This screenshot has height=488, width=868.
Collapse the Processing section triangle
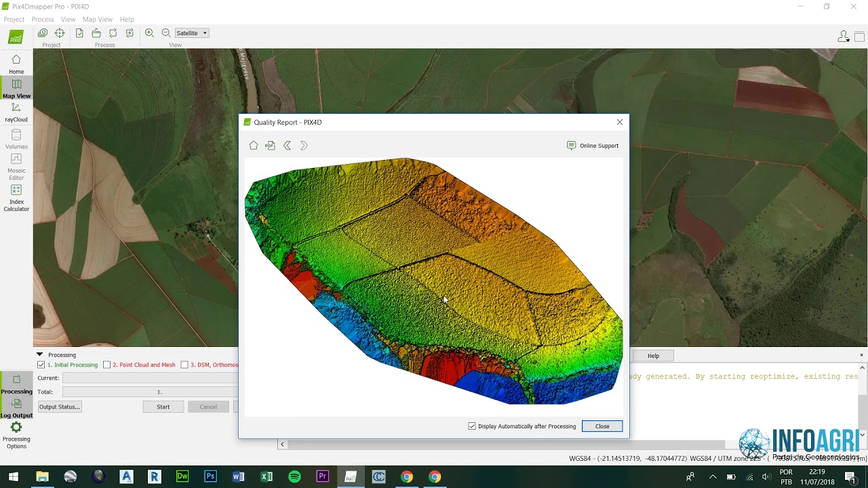39,354
